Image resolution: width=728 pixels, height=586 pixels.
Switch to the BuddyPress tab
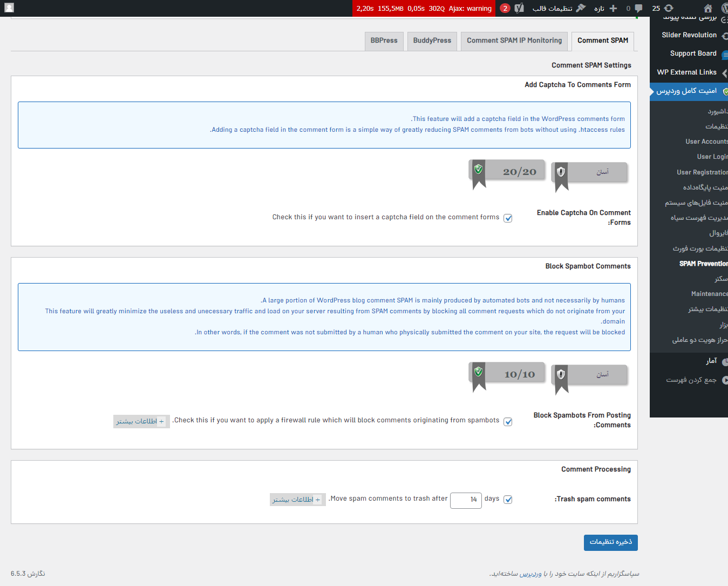click(432, 41)
